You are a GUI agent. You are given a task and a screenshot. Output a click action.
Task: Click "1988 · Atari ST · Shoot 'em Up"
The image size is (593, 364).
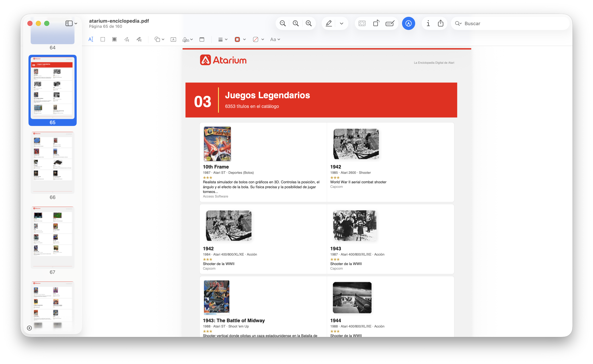pyautogui.click(x=226, y=326)
